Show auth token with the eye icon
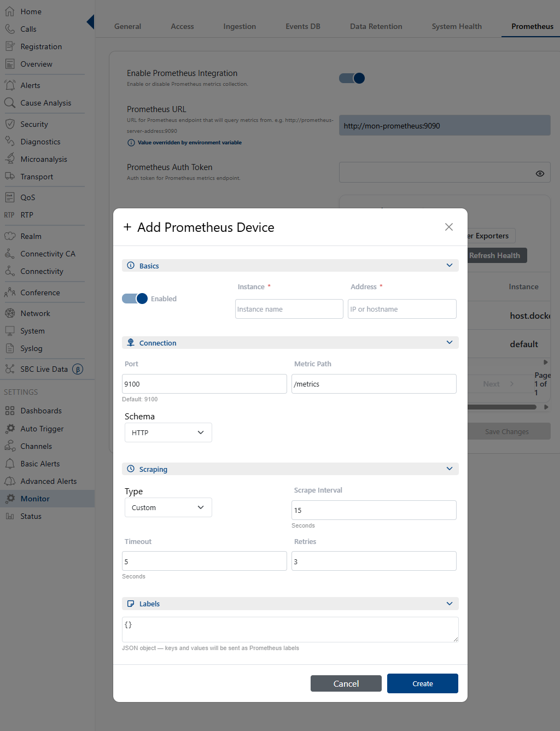This screenshot has width=560, height=731. (540, 173)
